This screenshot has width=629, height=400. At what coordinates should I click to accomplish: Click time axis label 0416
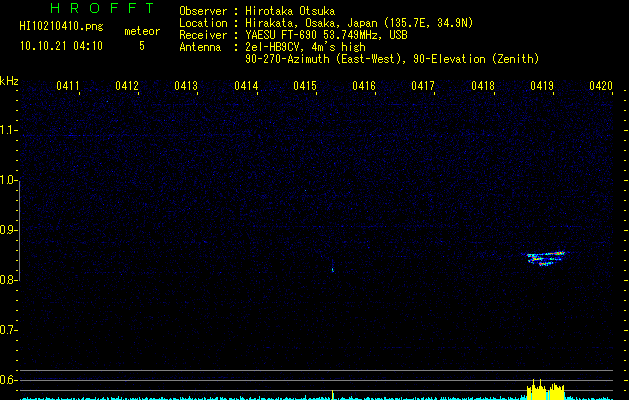tap(364, 86)
